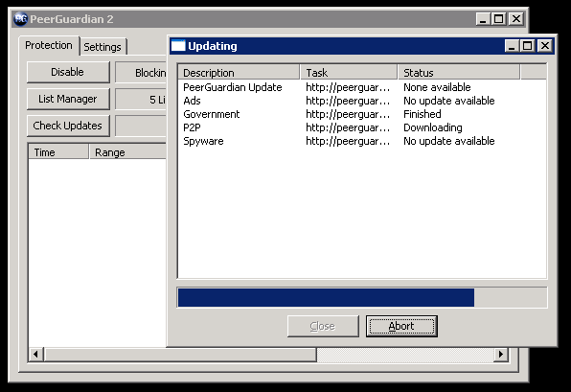Click the 'None available' status cell
Image resolution: width=571 pixels, height=392 pixels.
coord(437,87)
